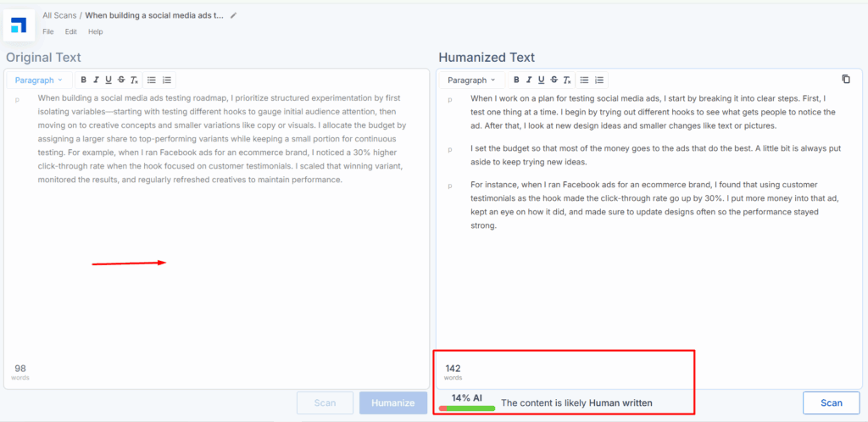Toggle underline in Humanized Text toolbar

click(x=541, y=80)
